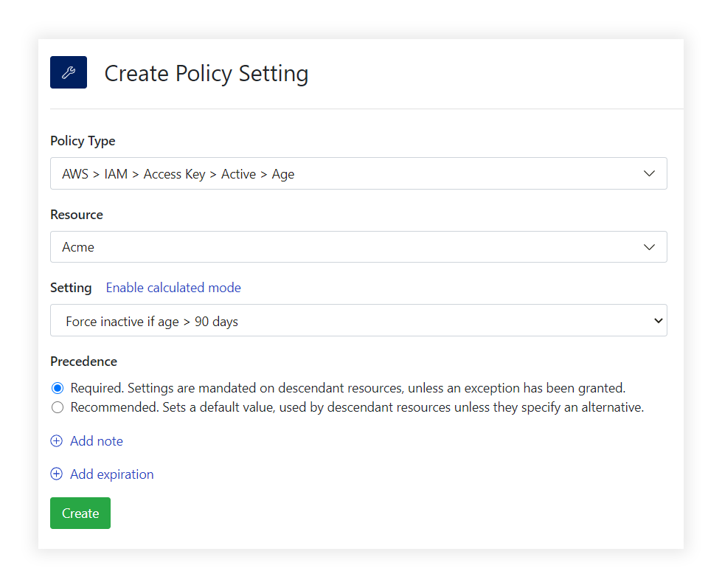The height and width of the screenshot is (588, 722).
Task: Expand the Resource chevron arrow
Action: pyautogui.click(x=649, y=247)
